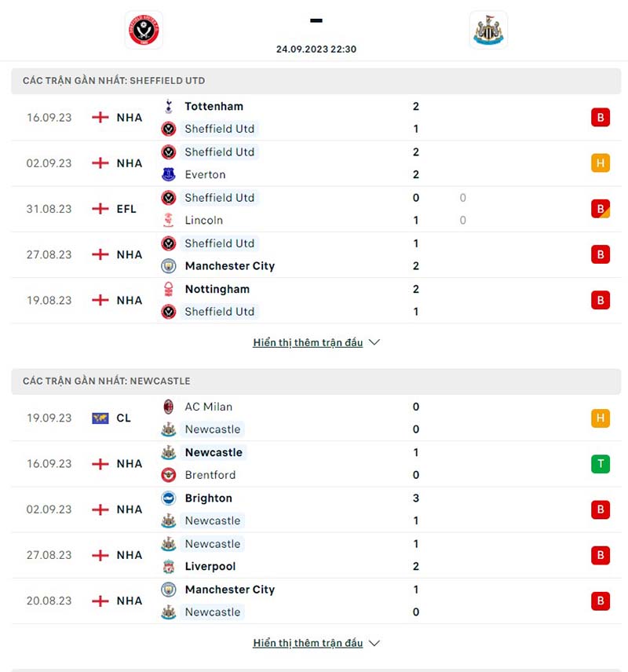Select the Brighton club crest

[169, 498]
